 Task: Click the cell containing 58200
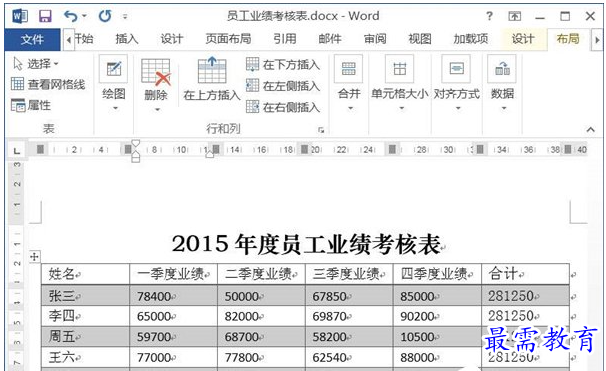point(349,337)
